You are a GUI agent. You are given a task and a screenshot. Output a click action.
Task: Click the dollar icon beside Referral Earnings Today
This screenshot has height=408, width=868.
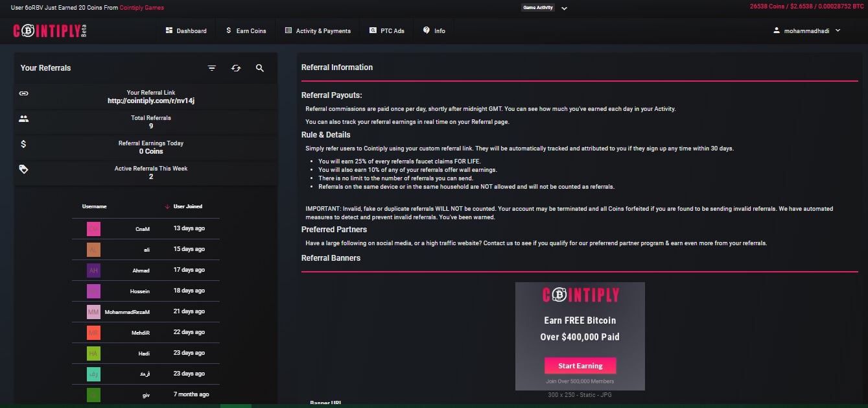pyautogui.click(x=24, y=144)
